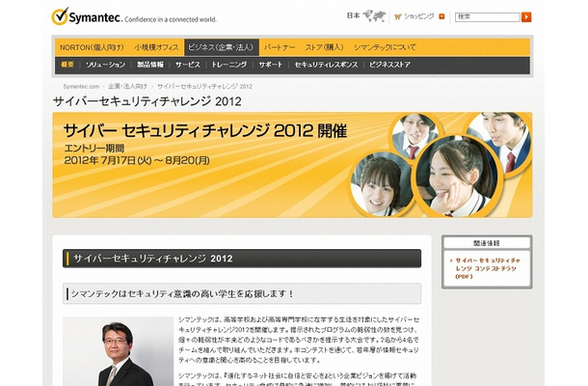The image size is (588, 386).
Task: Click the Cyber Security Challenge 2012 banner
Action: click(292, 165)
